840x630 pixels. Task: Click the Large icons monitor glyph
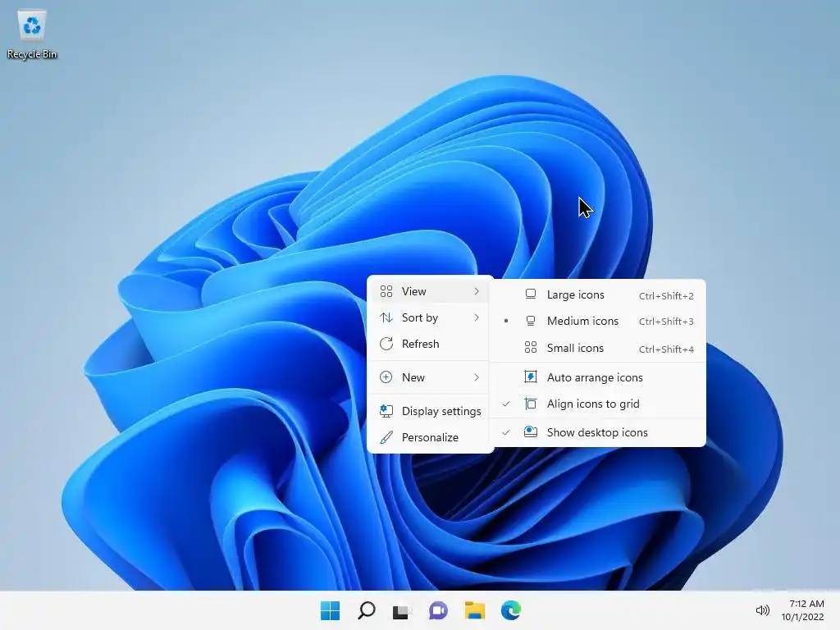(x=531, y=294)
